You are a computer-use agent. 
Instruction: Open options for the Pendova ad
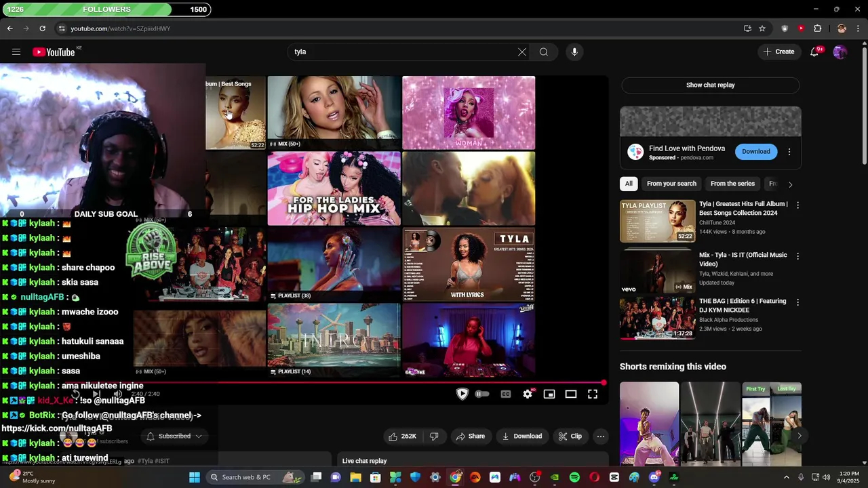click(x=789, y=152)
